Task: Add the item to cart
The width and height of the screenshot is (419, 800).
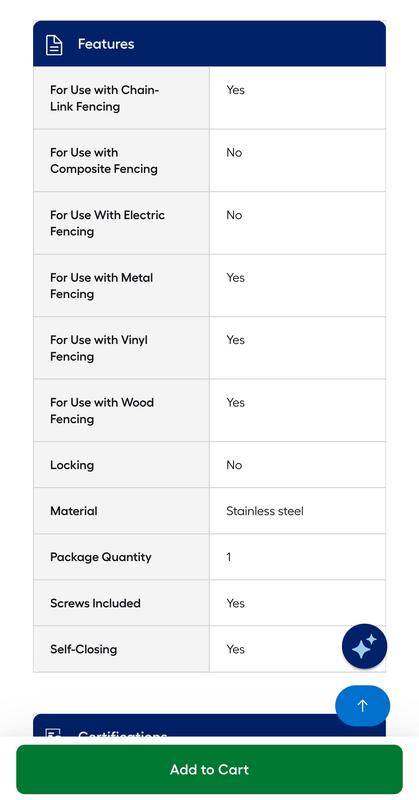Action: click(x=209, y=769)
